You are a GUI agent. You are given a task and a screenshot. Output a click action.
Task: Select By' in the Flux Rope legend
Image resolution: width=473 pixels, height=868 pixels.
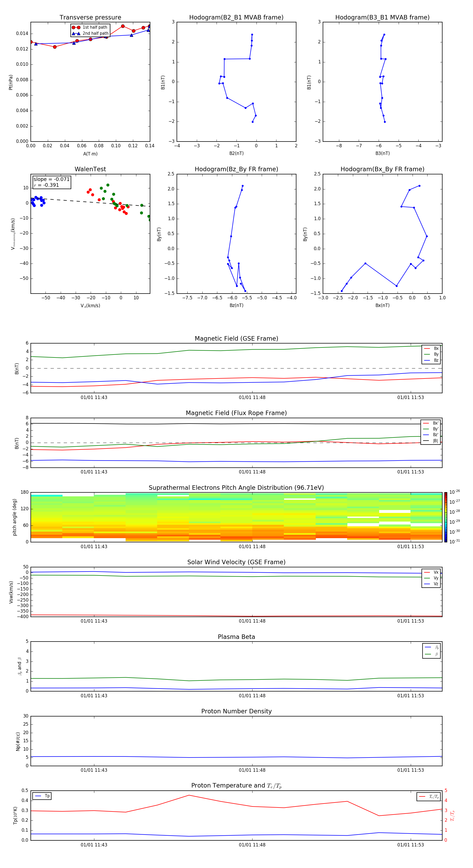click(431, 429)
